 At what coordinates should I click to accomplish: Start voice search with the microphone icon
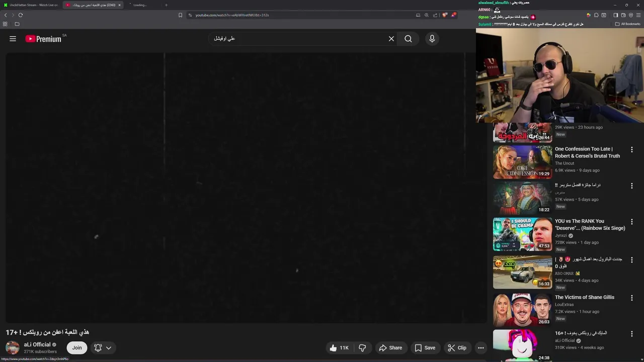tap(432, 39)
